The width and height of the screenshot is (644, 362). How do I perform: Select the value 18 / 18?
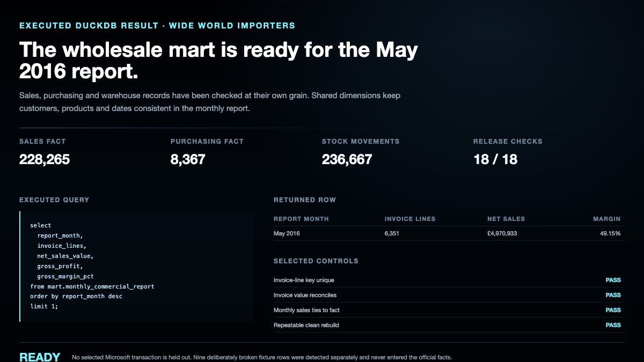(495, 159)
